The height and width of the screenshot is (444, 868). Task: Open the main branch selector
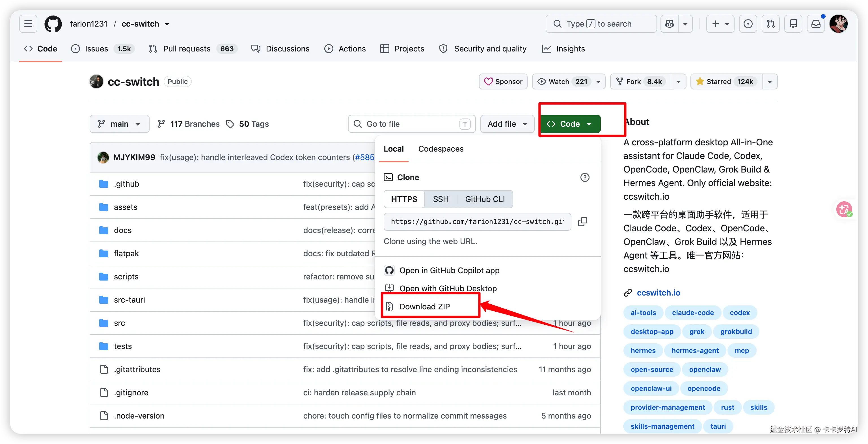click(x=119, y=124)
